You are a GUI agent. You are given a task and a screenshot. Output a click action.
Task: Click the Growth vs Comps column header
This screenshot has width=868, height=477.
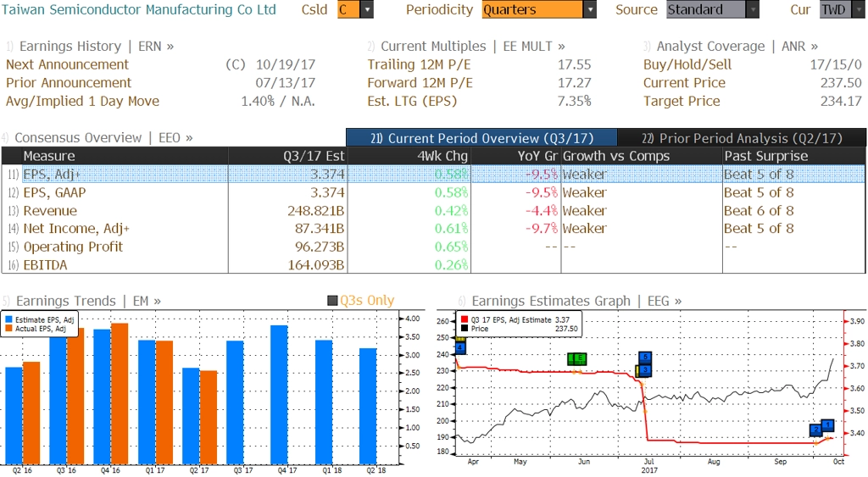[642, 156]
